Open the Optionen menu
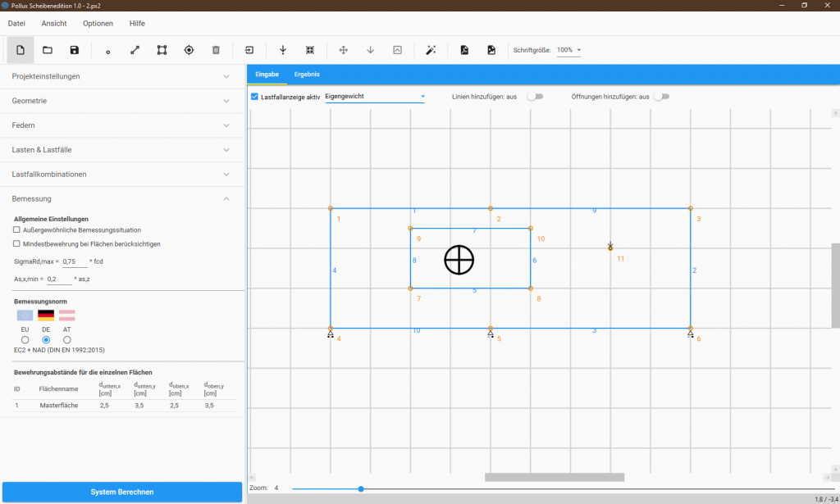This screenshot has height=504, width=840. tap(98, 24)
